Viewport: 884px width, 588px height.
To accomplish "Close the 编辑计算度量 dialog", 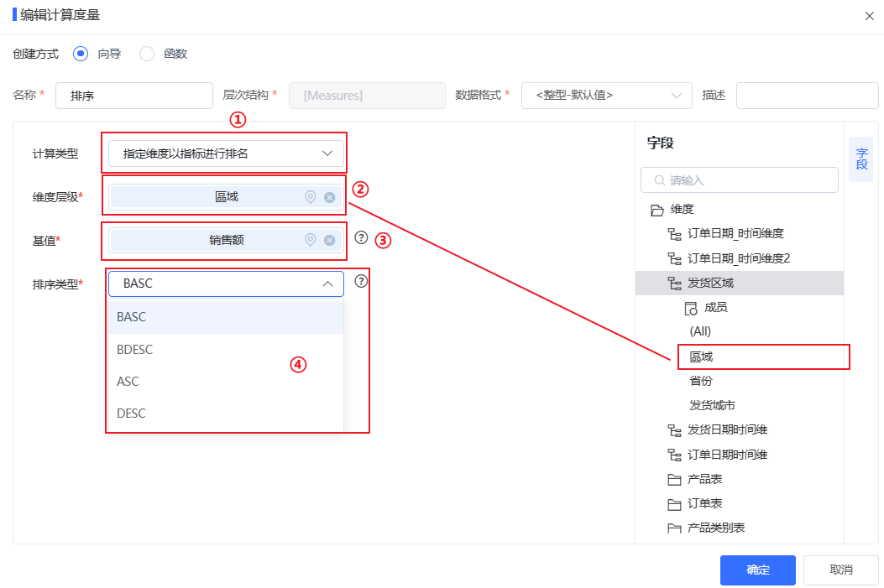I will click(x=870, y=16).
